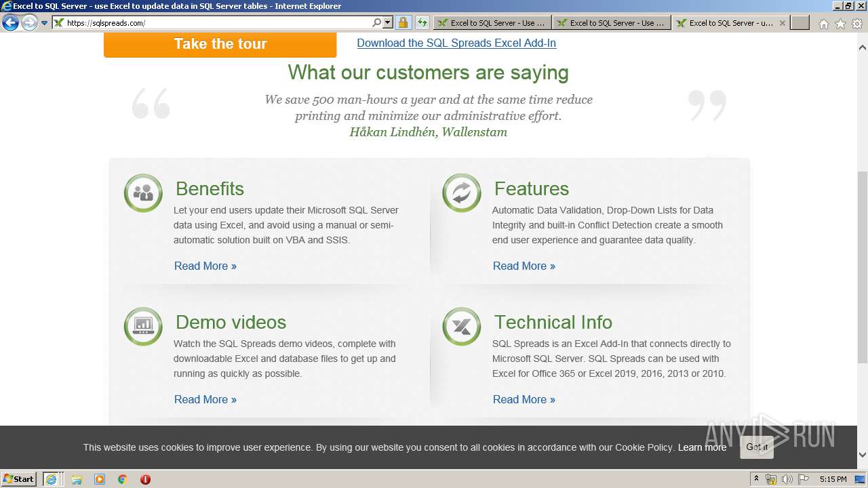This screenshot has height=488, width=868.
Task: Open the Windows Start menu
Action: pyautogui.click(x=19, y=479)
